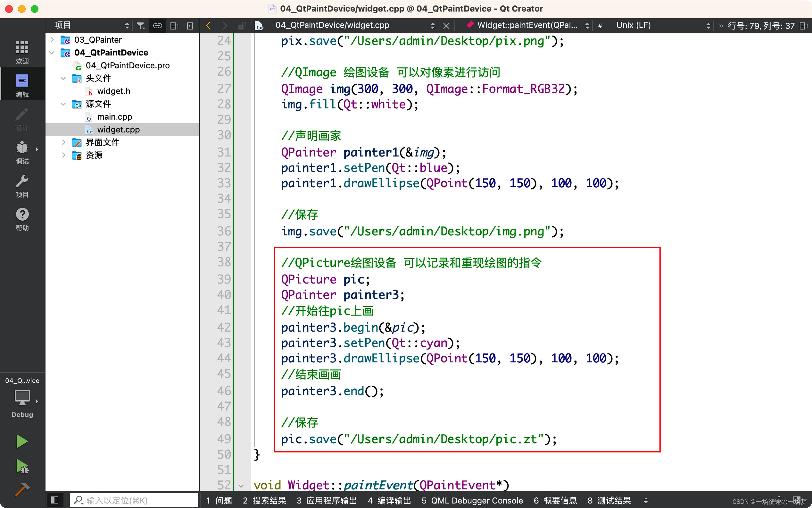Go back in navigation history
Viewport: 812px width, 508px height.
tap(209, 26)
